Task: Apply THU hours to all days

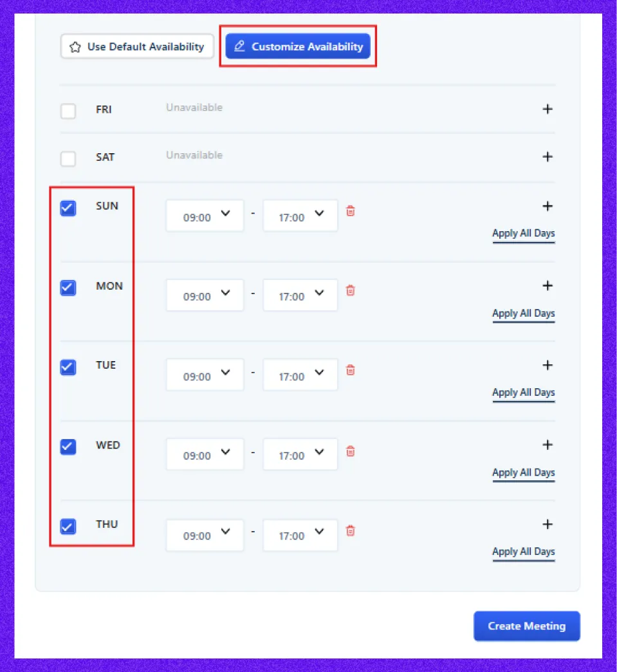Action: [x=524, y=552]
